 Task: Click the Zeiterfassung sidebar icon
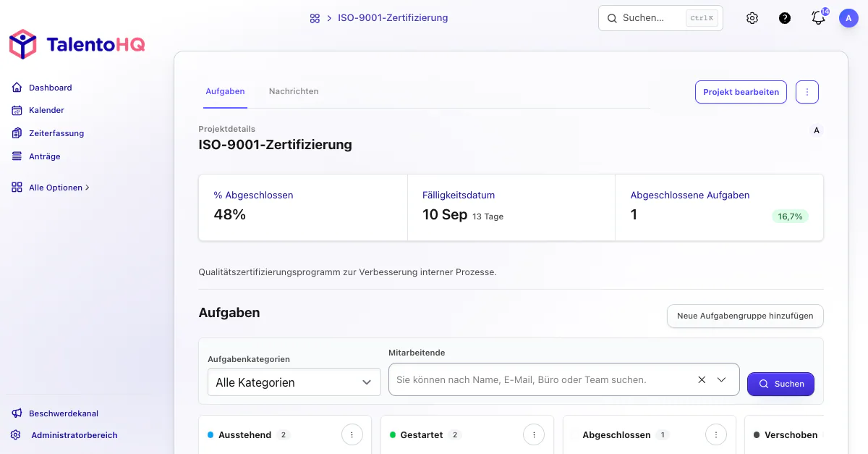point(17,133)
